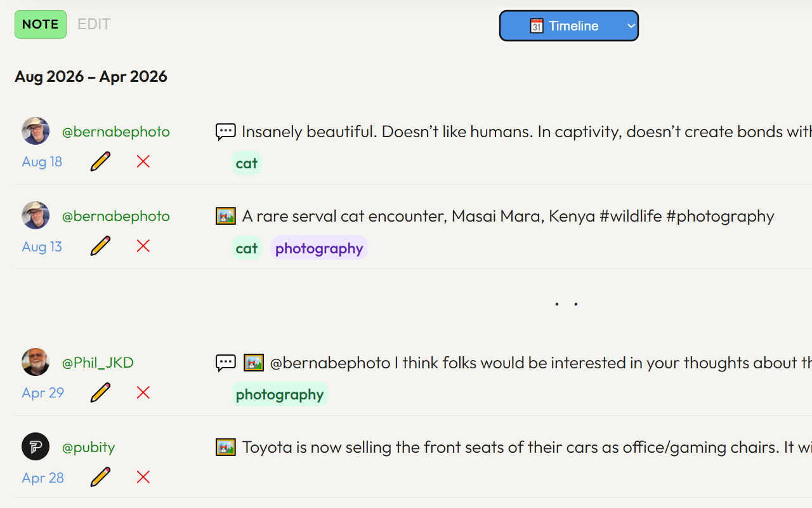Click picture icon on serval cat post
The image size is (812, 508).
[226, 216]
